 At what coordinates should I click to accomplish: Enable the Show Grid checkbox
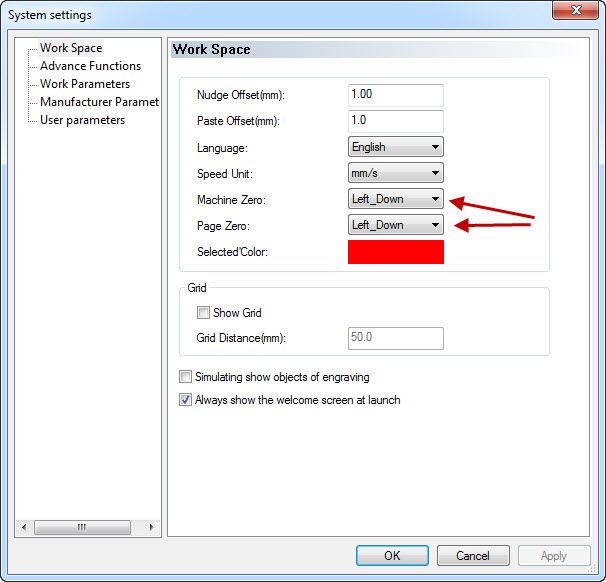pos(204,313)
